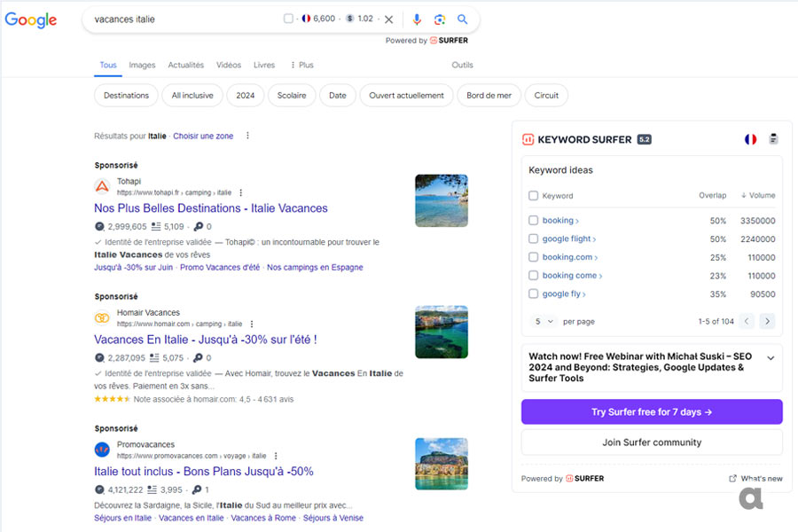Apply the All inclusive filter chip

click(x=192, y=95)
